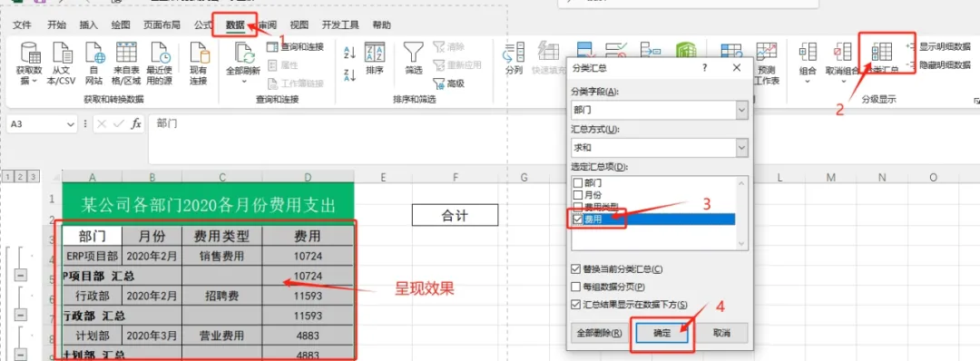Expand the Name Box dropdown beside A3
980x361 pixels.
pyautogui.click(x=72, y=124)
